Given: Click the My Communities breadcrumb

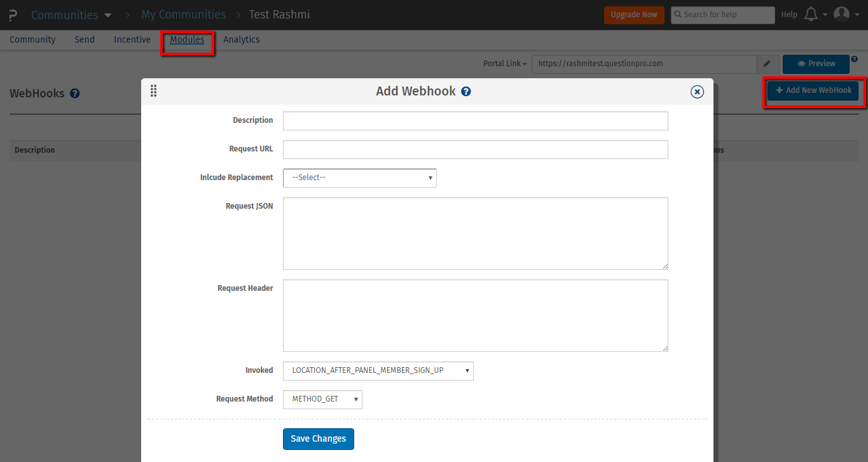Looking at the screenshot, I should tap(184, 15).
